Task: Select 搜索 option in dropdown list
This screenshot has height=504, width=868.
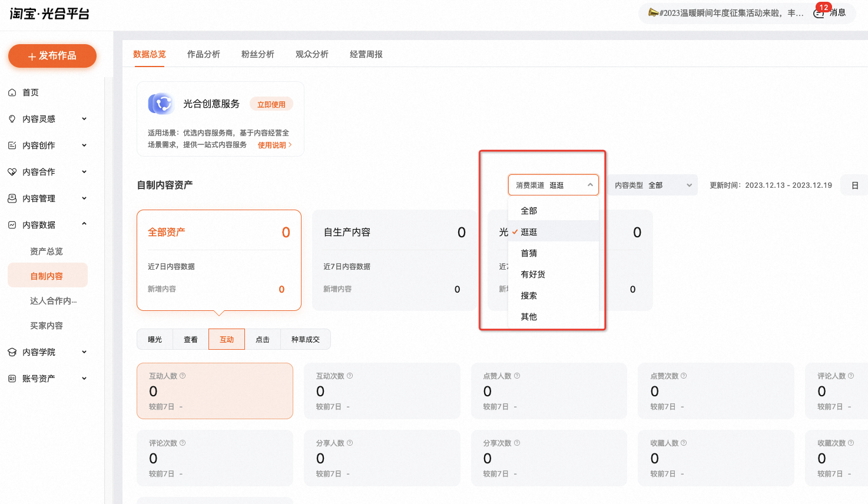Action: [554, 296]
